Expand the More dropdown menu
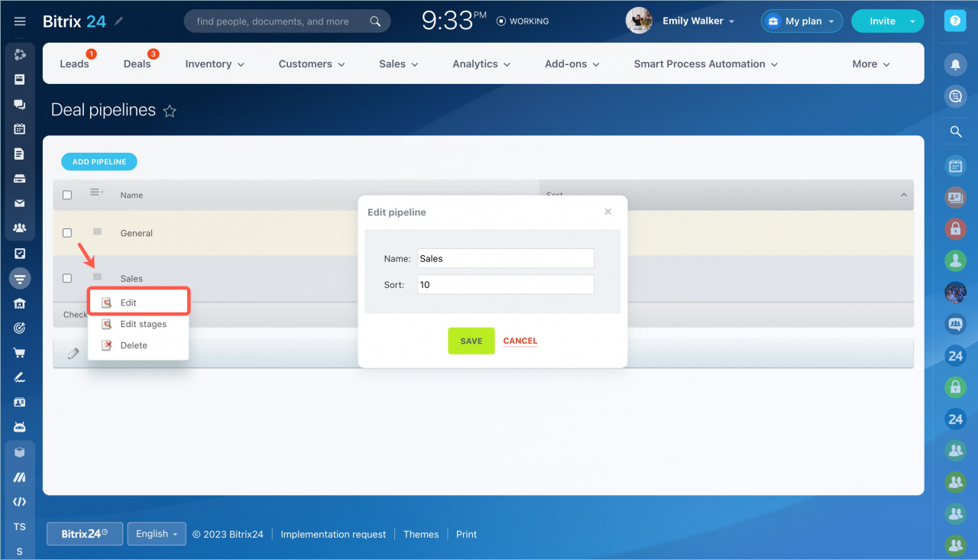 coord(871,64)
